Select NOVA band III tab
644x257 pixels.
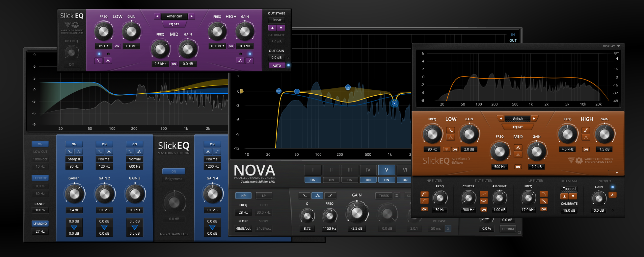coord(350,170)
